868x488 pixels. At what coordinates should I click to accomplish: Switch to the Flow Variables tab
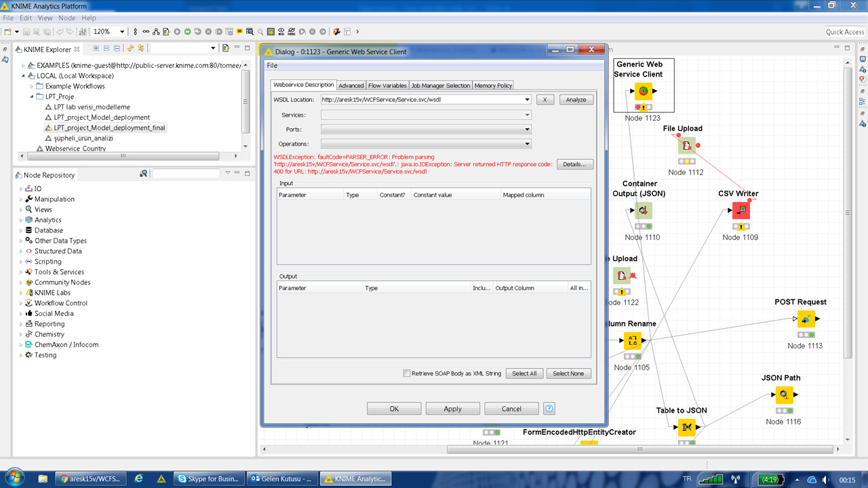coord(388,85)
